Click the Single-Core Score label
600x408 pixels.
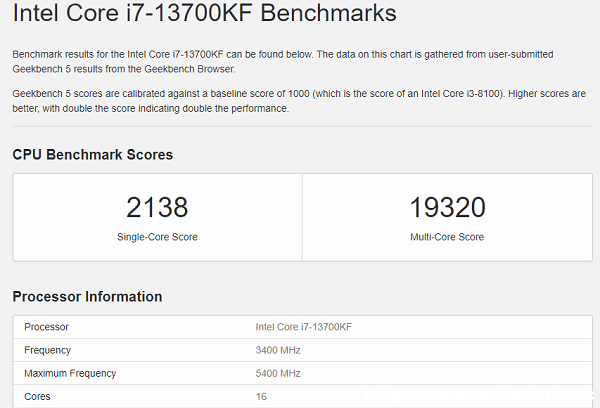(157, 237)
